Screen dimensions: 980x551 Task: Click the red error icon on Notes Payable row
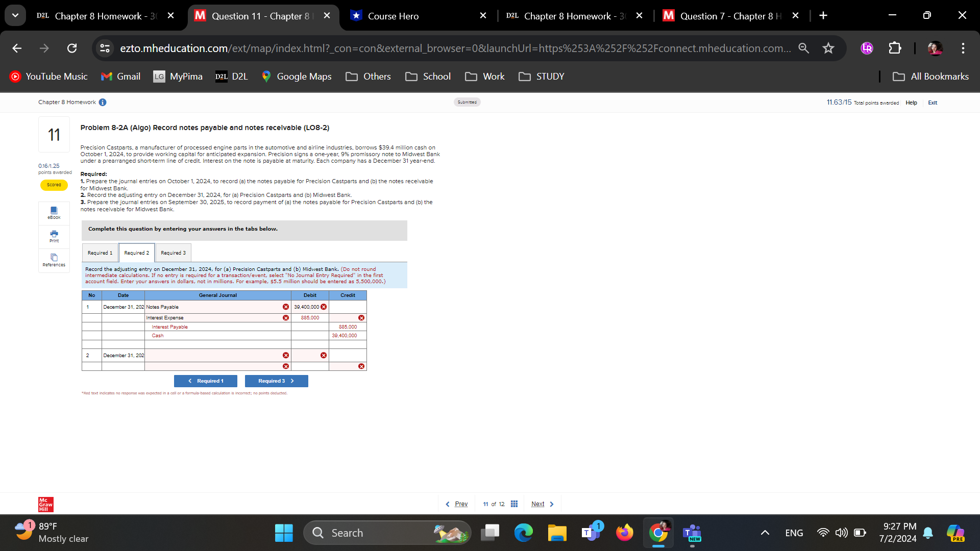[286, 307]
